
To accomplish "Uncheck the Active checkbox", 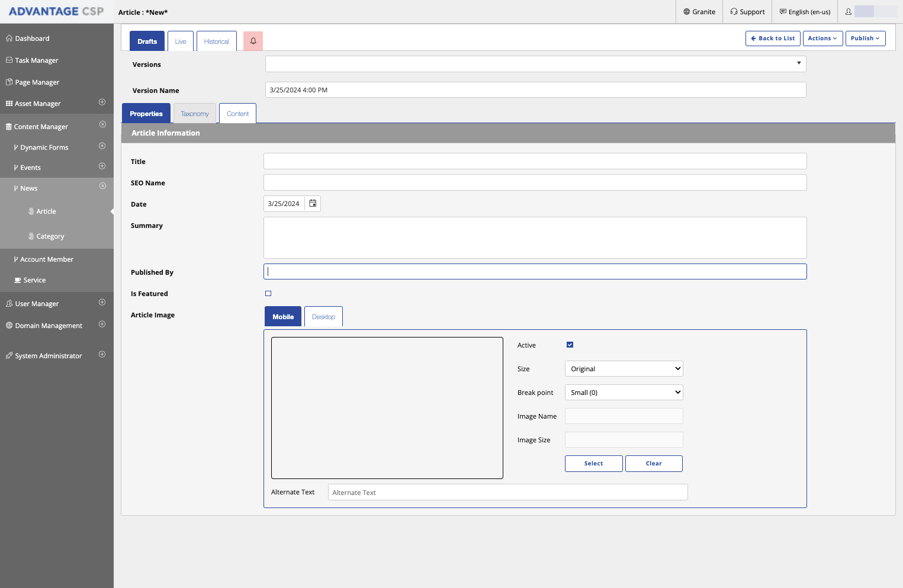I will click(x=570, y=345).
